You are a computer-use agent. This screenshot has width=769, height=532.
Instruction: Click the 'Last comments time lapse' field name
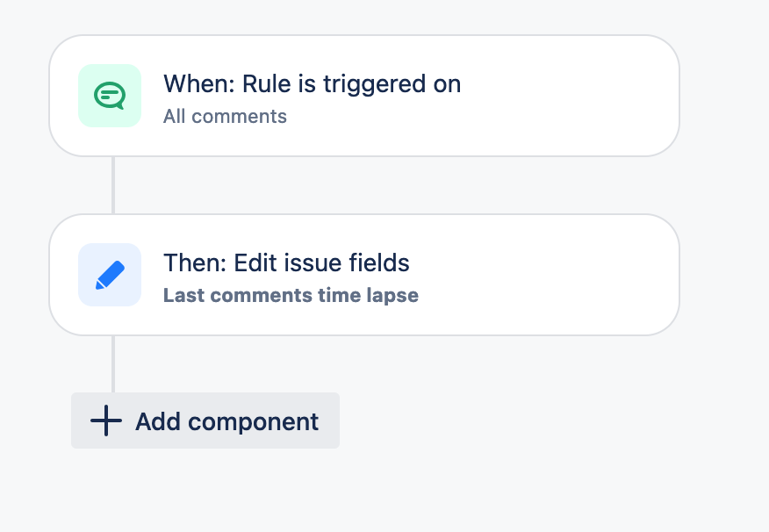[291, 296]
